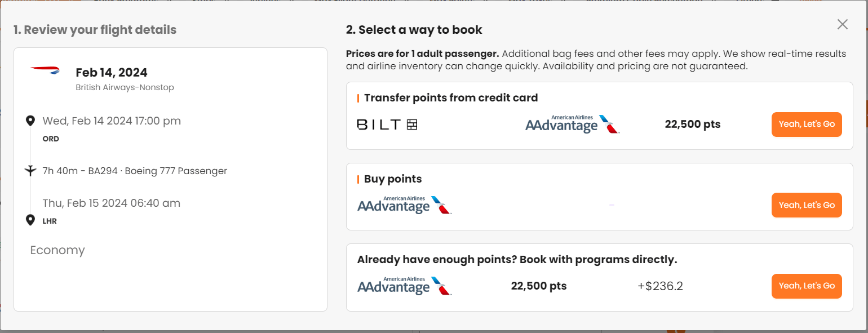Close the booking options dialog
Viewport: 868px width, 333px height.
tap(842, 24)
